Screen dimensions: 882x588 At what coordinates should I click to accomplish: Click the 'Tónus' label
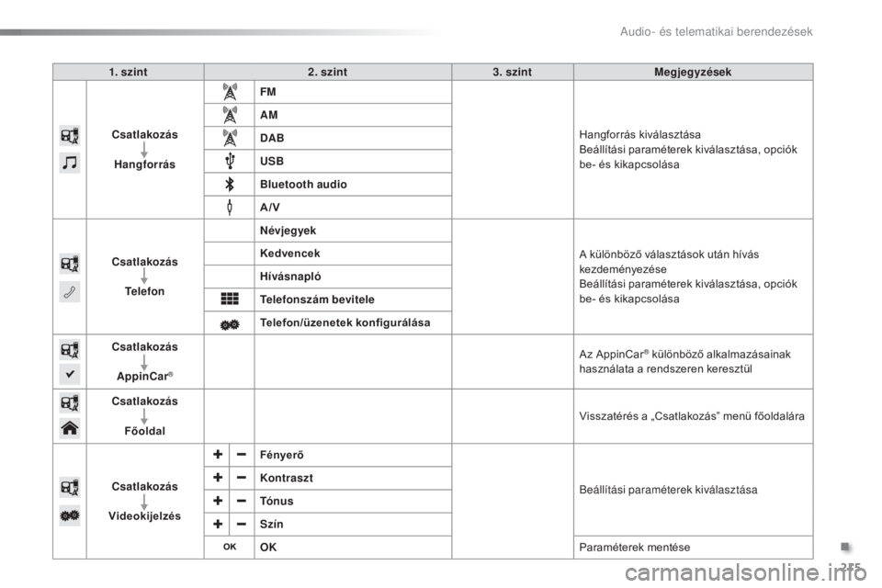277,501
